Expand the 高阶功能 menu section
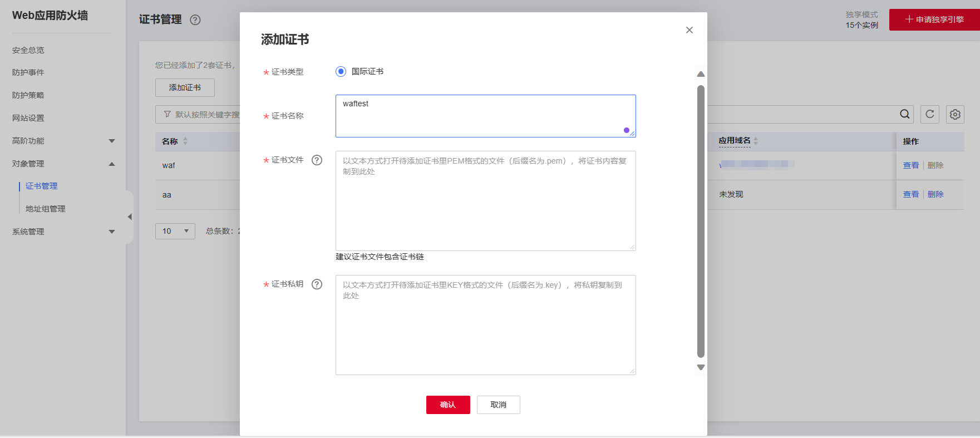Image resolution: width=980 pixels, height=438 pixels. click(111, 141)
